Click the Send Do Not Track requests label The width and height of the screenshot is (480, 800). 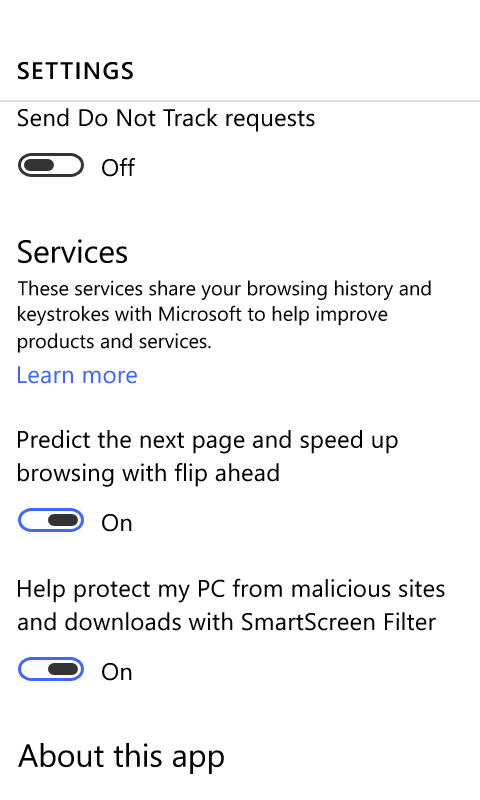click(166, 118)
